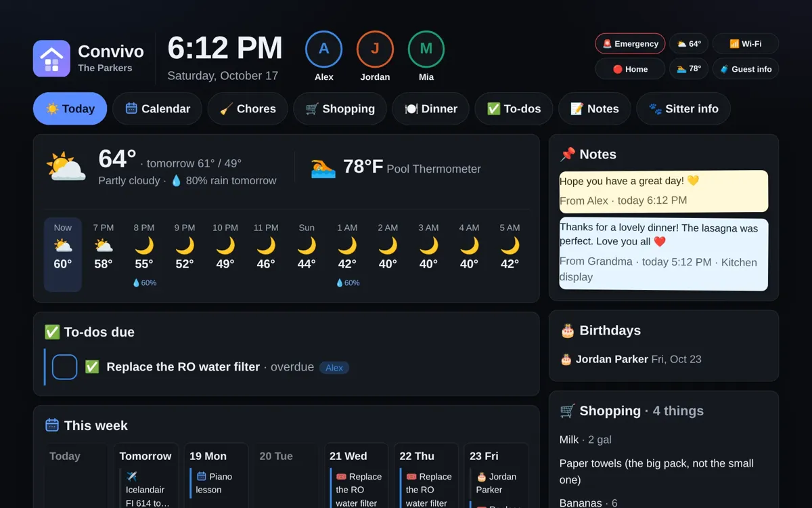Click the Shopping cart icon in side panel
Image resolution: width=812 pixels, height=508 pixels.
[x=567, y=410]
